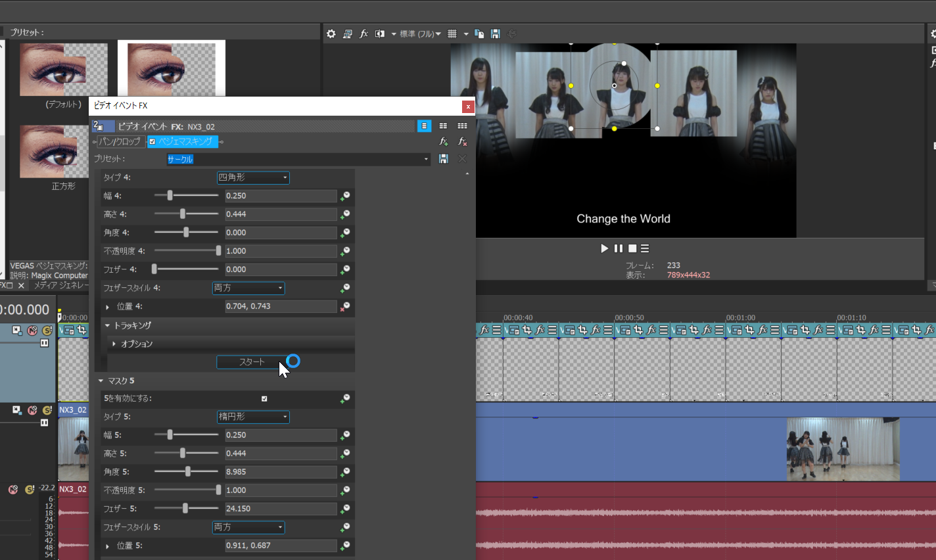Screen dimensions: 936x560
Task: Click the animate icon for 角度 4
Action: [344, 233]
